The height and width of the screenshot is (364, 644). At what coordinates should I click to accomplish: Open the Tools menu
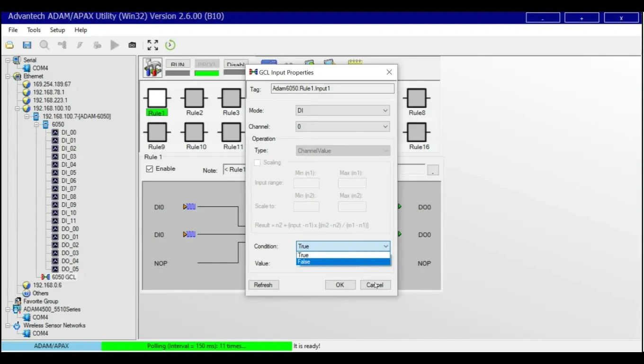click(34, 30)
